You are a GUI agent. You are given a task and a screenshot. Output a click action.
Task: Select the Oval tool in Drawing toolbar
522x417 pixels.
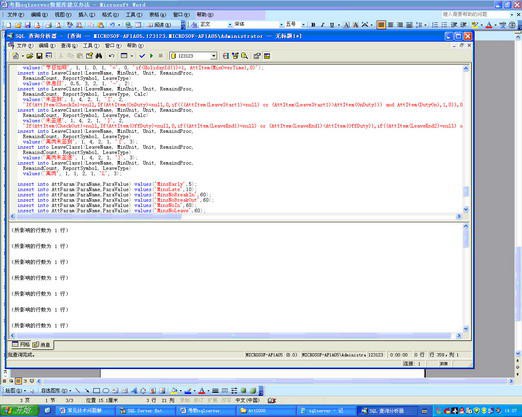point(106,391)
